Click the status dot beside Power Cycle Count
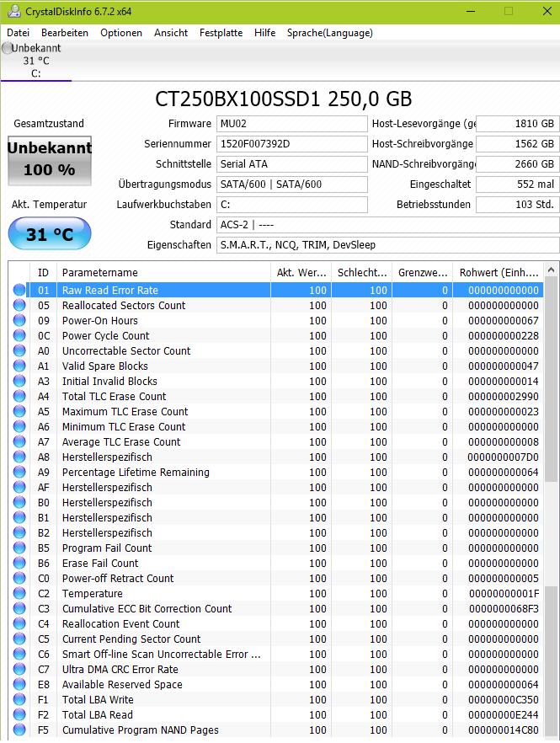 click(19, 335)
